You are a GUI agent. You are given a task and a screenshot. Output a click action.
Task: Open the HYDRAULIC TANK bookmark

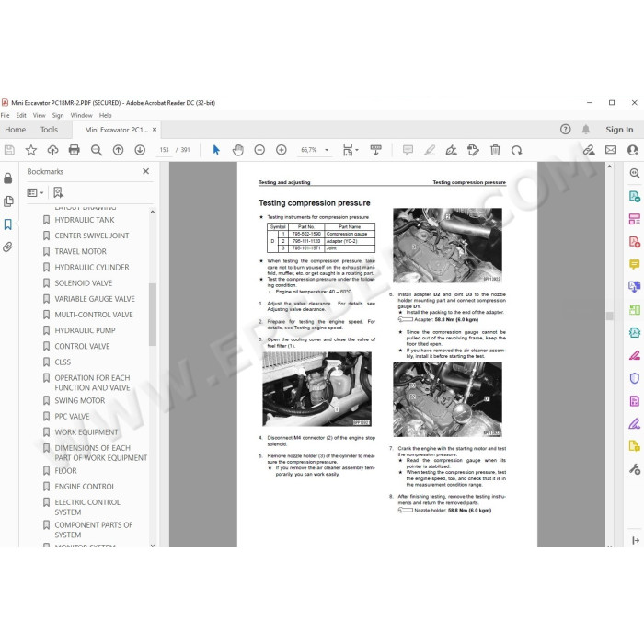click(85, 220)
